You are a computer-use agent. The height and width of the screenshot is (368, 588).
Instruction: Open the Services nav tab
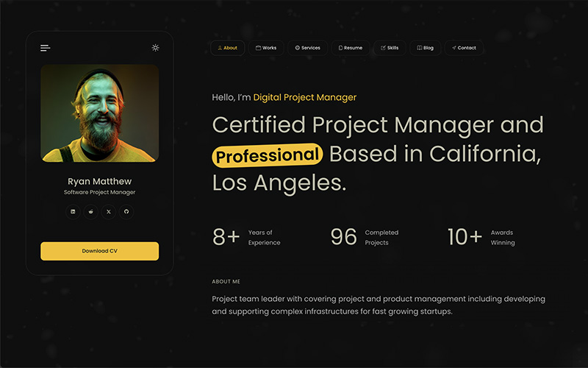(307, 48)
